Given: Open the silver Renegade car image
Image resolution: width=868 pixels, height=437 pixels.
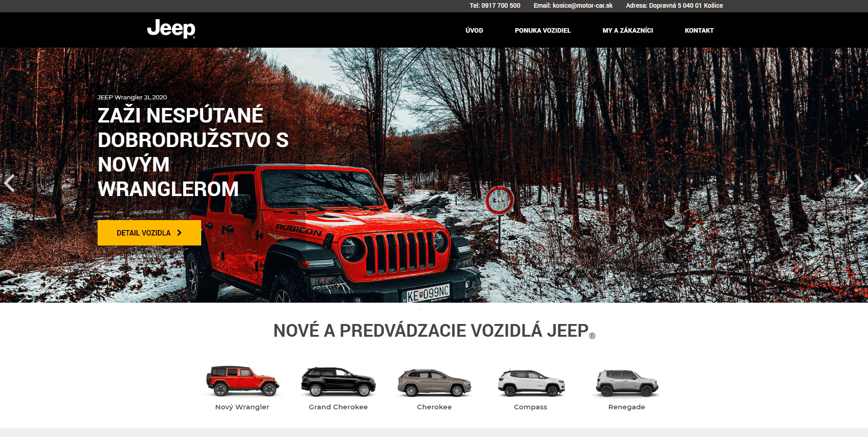Looking at the screenshot, I should point(626,383).
